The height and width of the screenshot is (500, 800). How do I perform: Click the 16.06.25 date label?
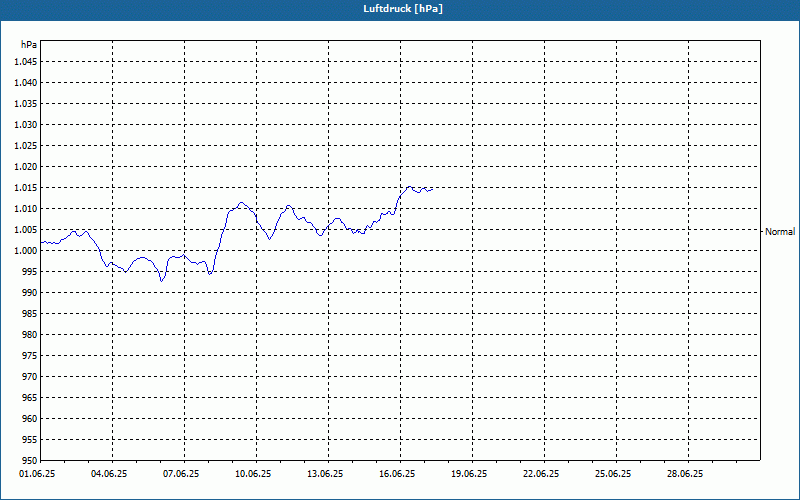tap(397, 474)
